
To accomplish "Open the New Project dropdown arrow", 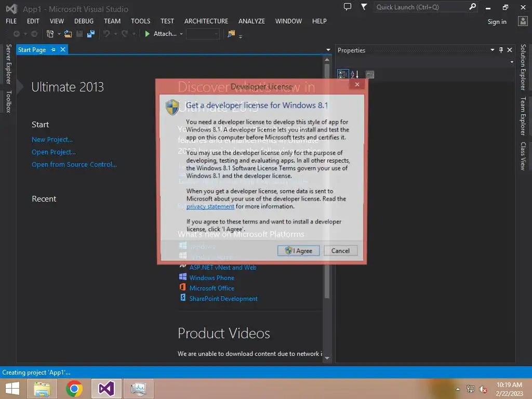I will coord(59,34).
